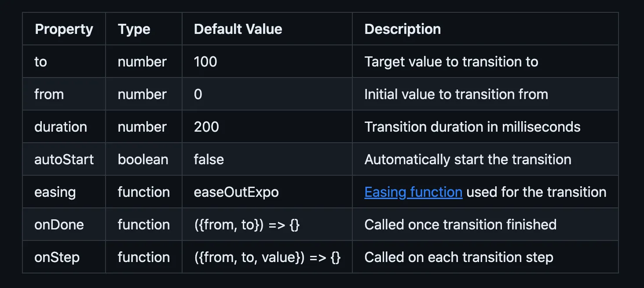Select the boolean type cell
This screenshot has height=288, width=644.
pyautogui.click(x=144, y=159)
